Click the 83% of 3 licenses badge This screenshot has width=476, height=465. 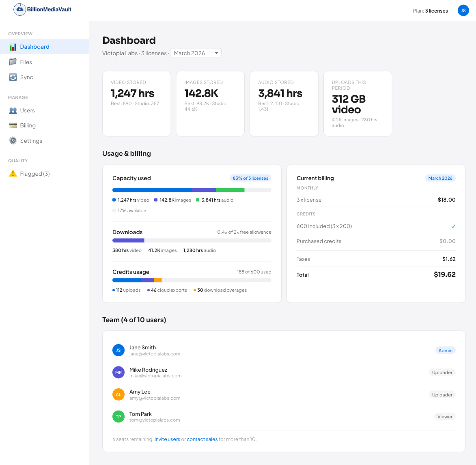point(250,178)
